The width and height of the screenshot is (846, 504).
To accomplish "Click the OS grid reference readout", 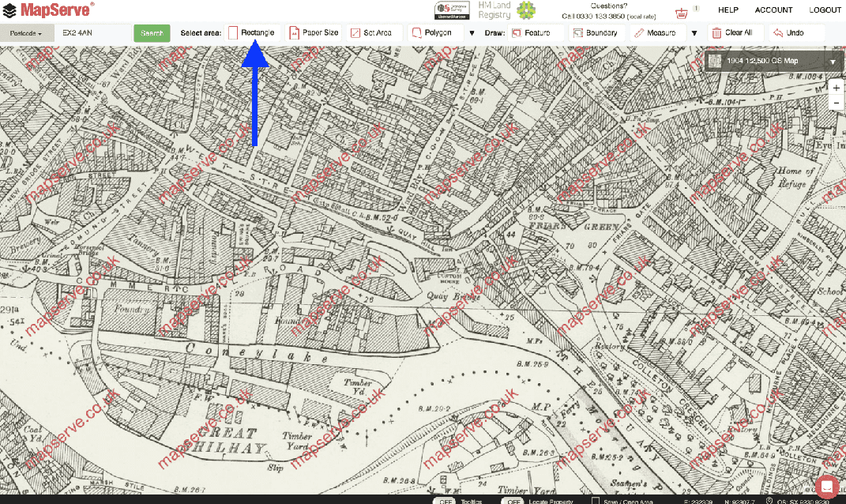I will 802,502.
